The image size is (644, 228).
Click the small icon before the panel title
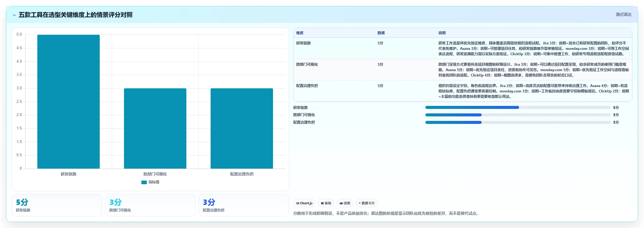pyautogui.click(x=14, y=15)
